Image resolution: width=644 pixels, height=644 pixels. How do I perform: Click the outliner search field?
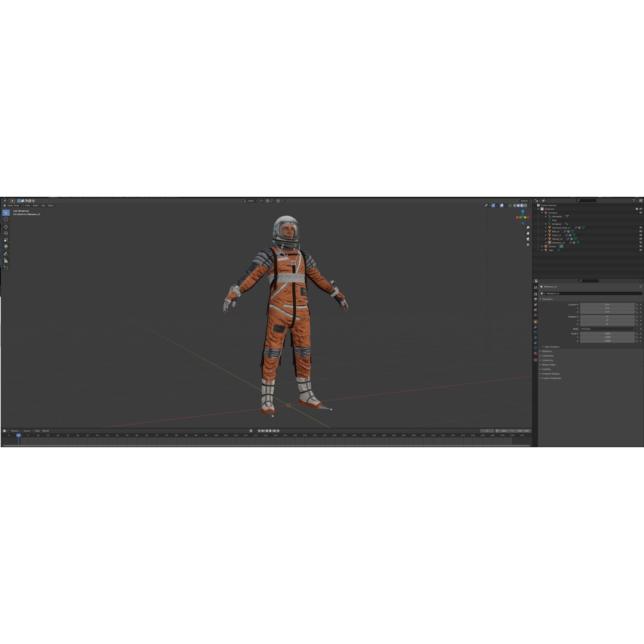click(587, 200)
